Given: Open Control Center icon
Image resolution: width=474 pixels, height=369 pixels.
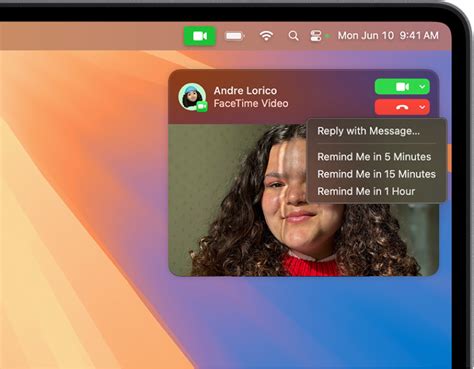Looking at the screenshot, I should [x=316, y=36].
